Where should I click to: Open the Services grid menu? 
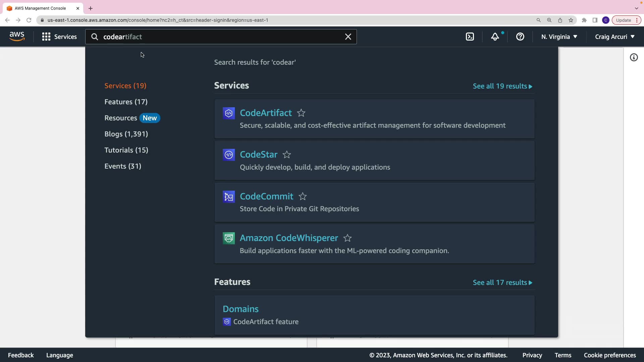(x=59, y=37)
